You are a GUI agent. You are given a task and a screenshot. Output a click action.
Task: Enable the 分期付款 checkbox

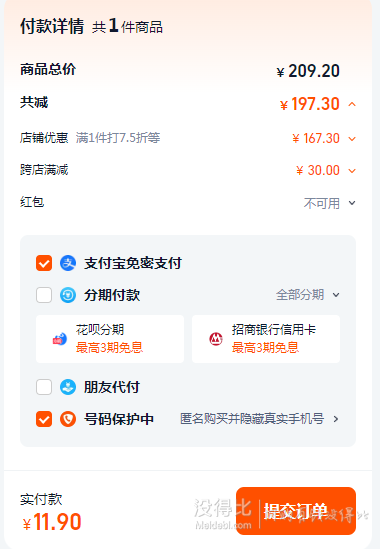(x=44, y=295)
